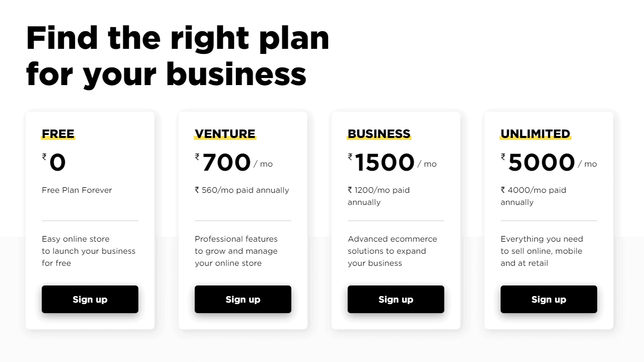Select the "Professional features" description text

tap(236, 251)
